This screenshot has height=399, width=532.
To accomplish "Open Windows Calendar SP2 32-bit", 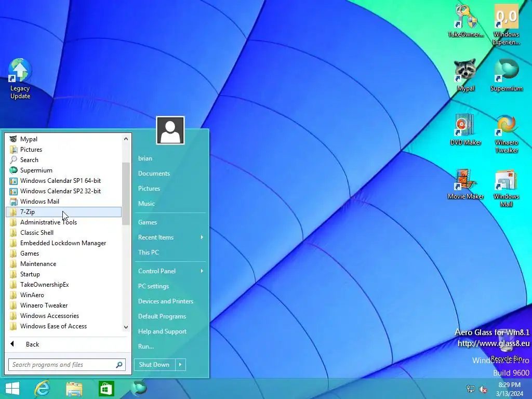I will 64,191.
